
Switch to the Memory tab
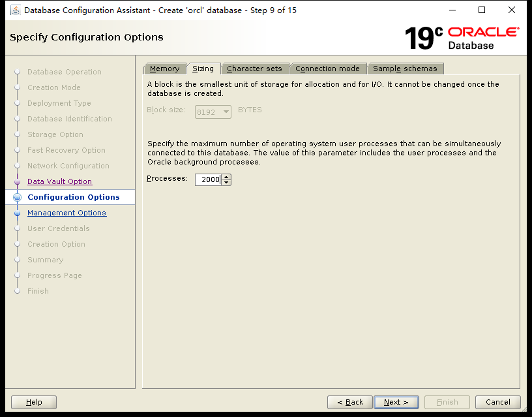coord(165,69)
